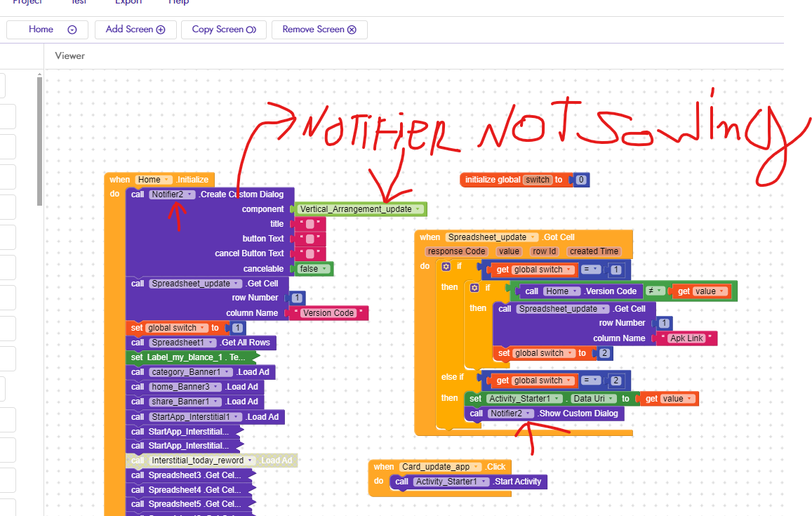Viewport: 812px width, 516px height.
Task: Open Spreadsheet_update dropdown in Home.Initialize Get Cell
Action: click(196, 284)
